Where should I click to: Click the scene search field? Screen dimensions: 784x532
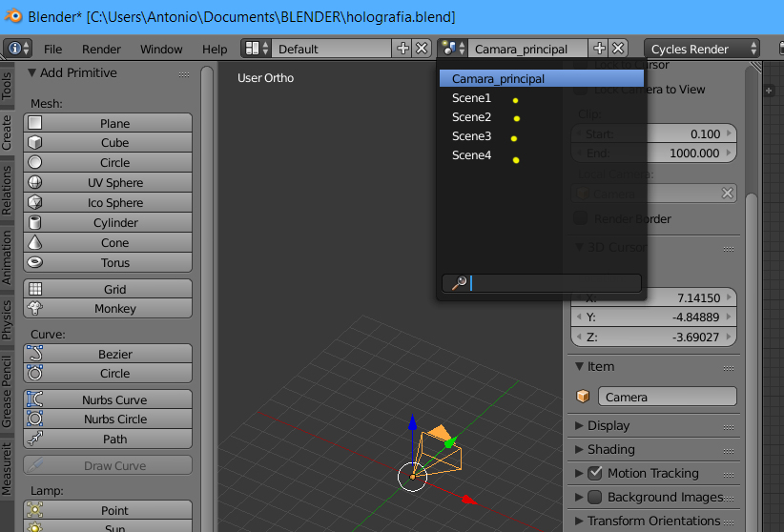(542, 283)
